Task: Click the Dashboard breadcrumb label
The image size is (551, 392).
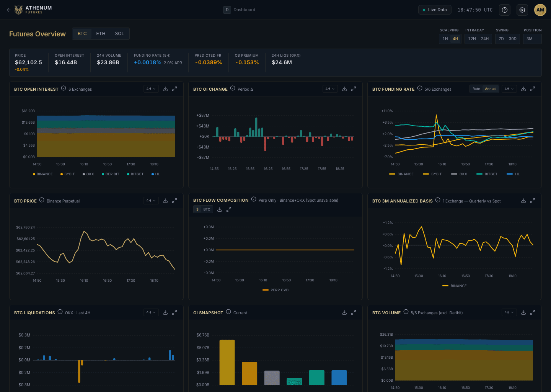Action: [244, 10]
